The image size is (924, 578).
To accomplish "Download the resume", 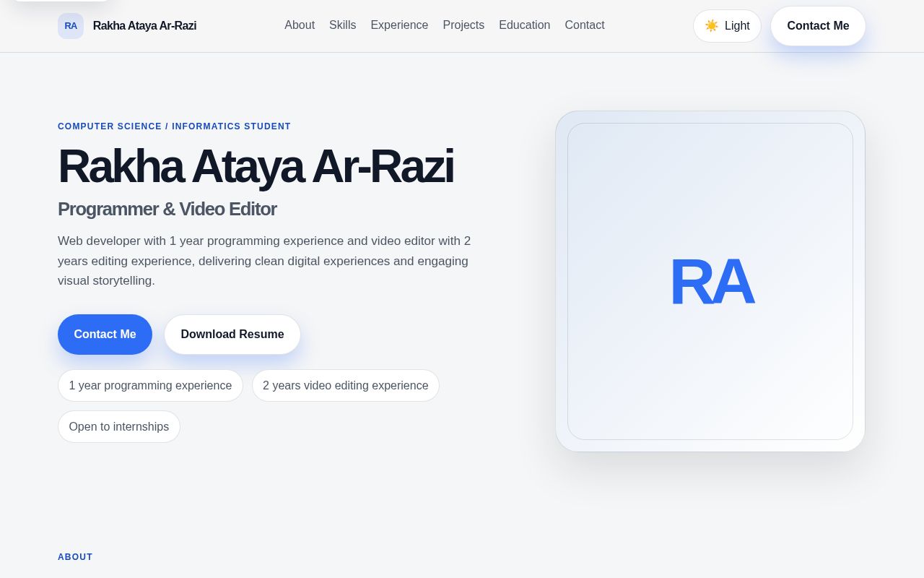I will point(232,335).
